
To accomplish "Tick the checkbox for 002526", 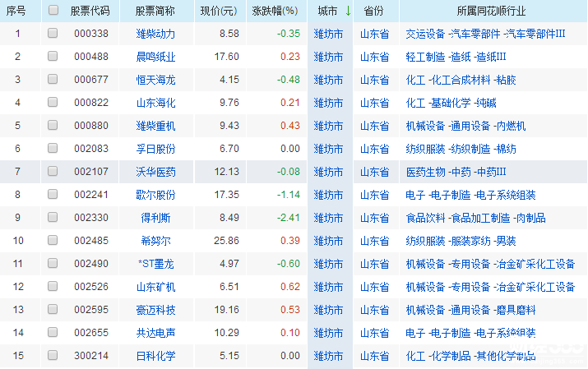I will tap(53, 286).
